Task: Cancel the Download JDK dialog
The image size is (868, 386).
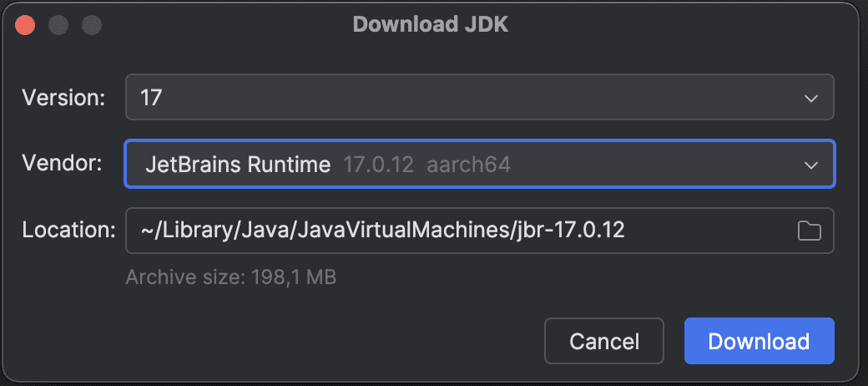Action: pos(604,341)
